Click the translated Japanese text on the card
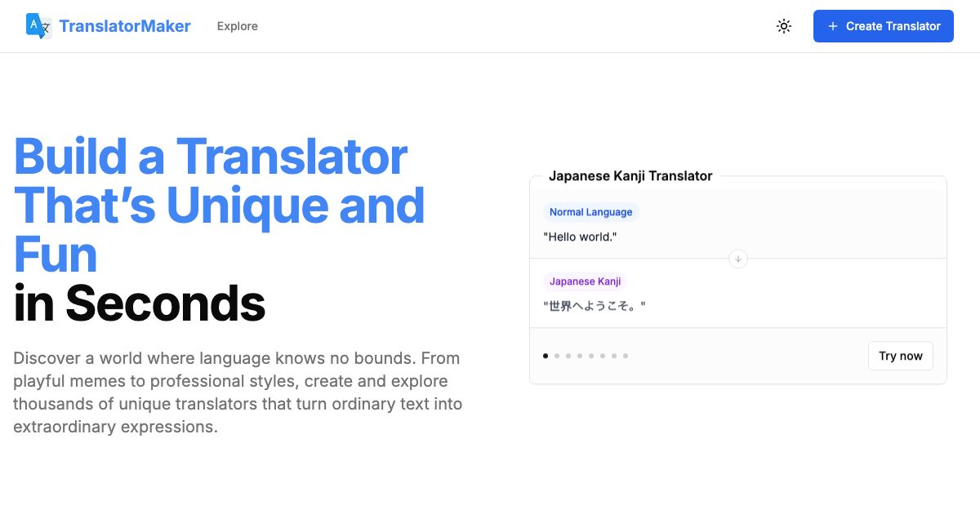 pos(594,306)
